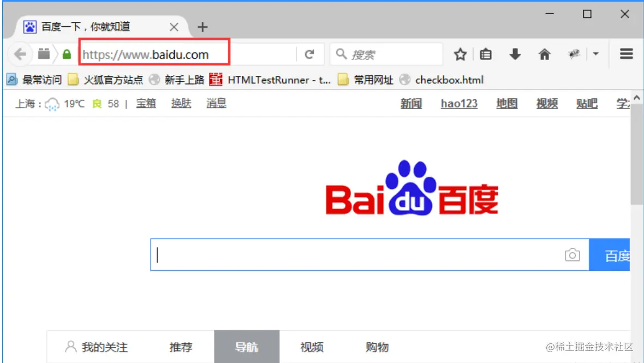Select the 百度一下，你就知道 tab
The height and width of the screenshot is (363, 644).
pos(102,27)
